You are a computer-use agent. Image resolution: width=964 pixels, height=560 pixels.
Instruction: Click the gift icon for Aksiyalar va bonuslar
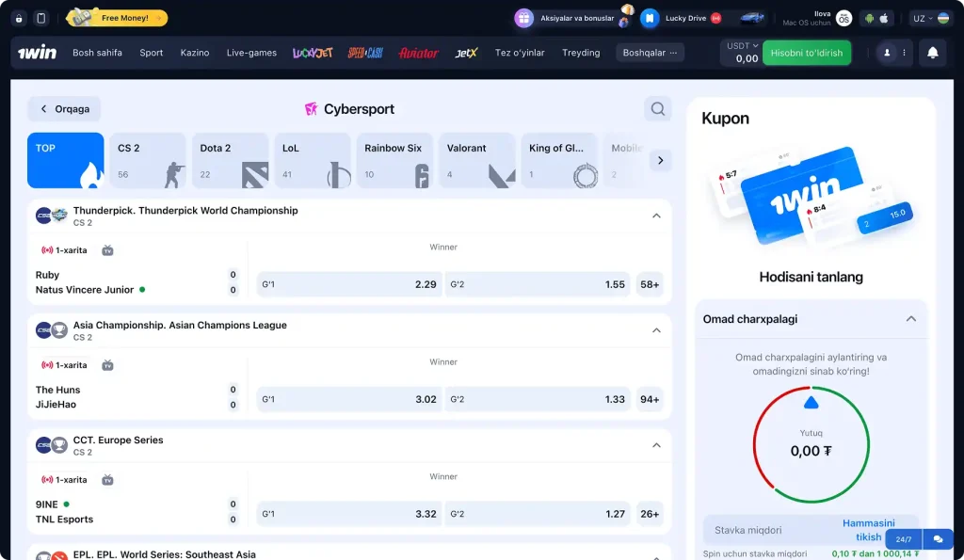pos(523,18)
